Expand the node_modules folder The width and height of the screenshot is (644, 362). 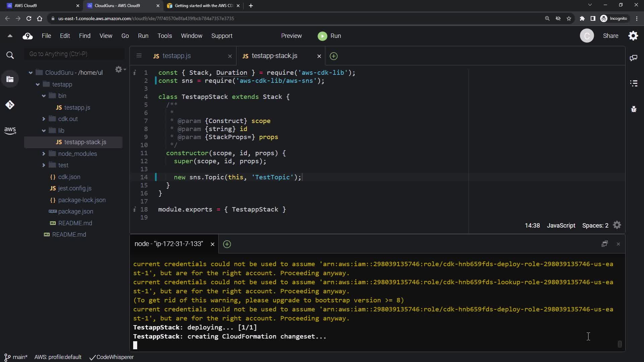44,154
